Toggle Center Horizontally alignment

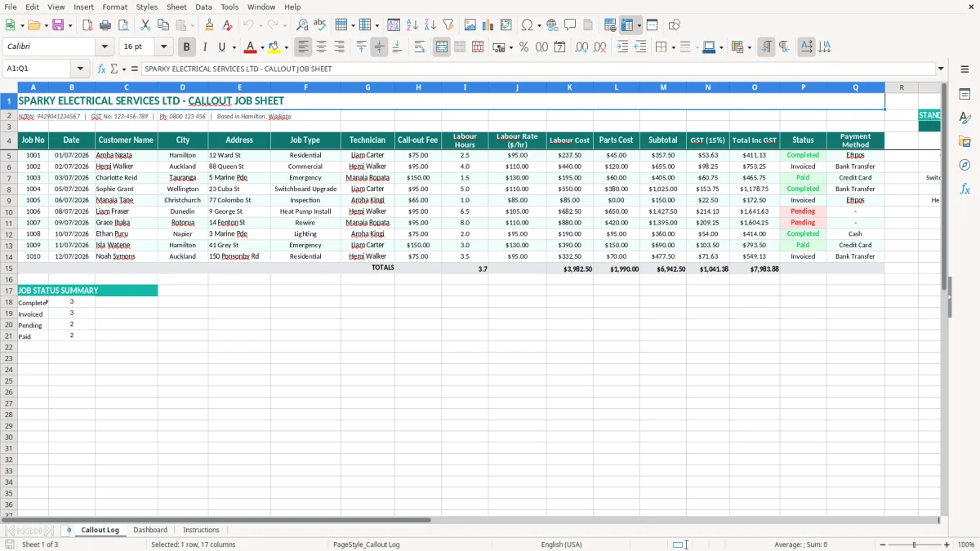click(321, 47)
